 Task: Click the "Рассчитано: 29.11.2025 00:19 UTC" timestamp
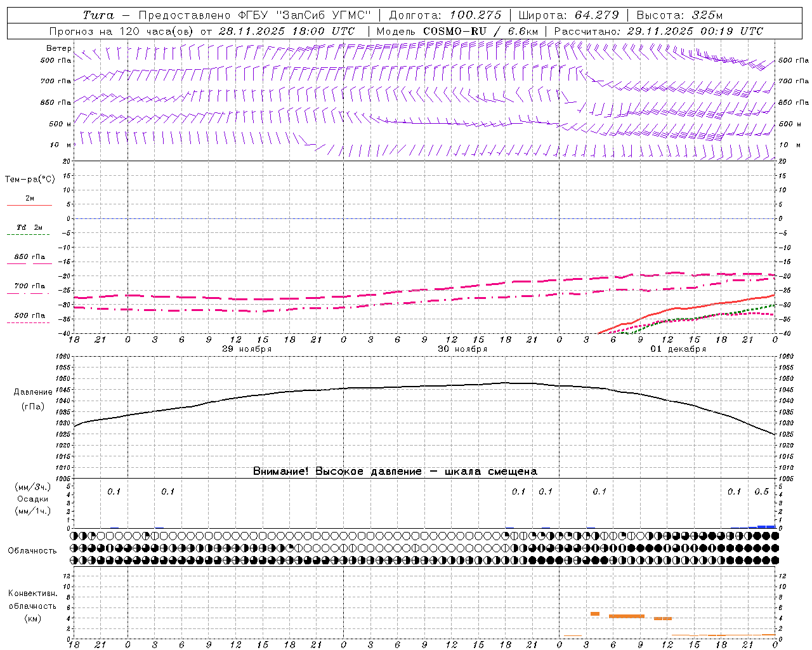pos(658,31)
